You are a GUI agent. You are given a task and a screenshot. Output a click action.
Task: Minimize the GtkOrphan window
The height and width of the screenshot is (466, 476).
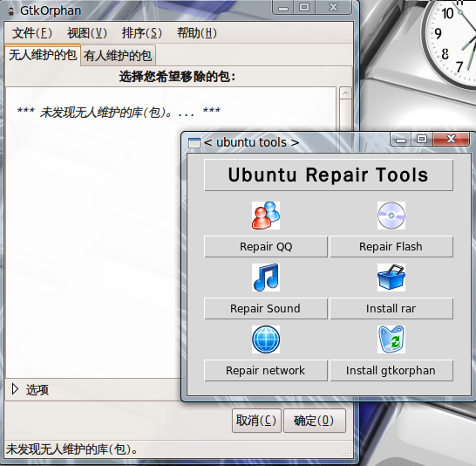pos(283,7)
